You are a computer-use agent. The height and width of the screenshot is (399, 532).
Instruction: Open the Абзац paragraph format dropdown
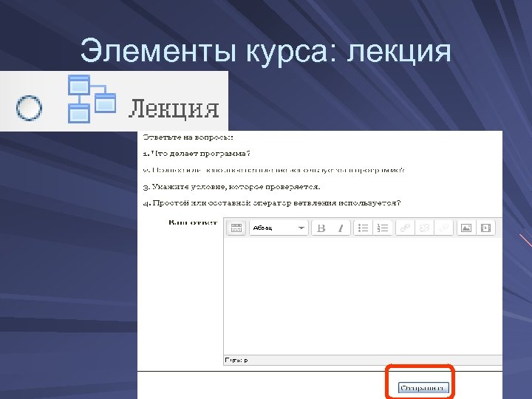[x=279, y=228]
